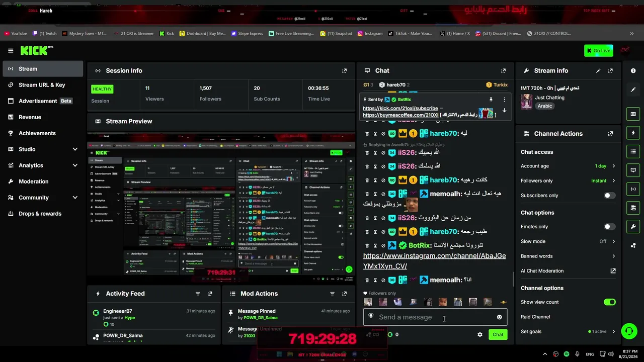Viewport: 644px width, 362px height.
Task: Toggle Stream Preview widget in right sidebar
Action: point(633,114)
